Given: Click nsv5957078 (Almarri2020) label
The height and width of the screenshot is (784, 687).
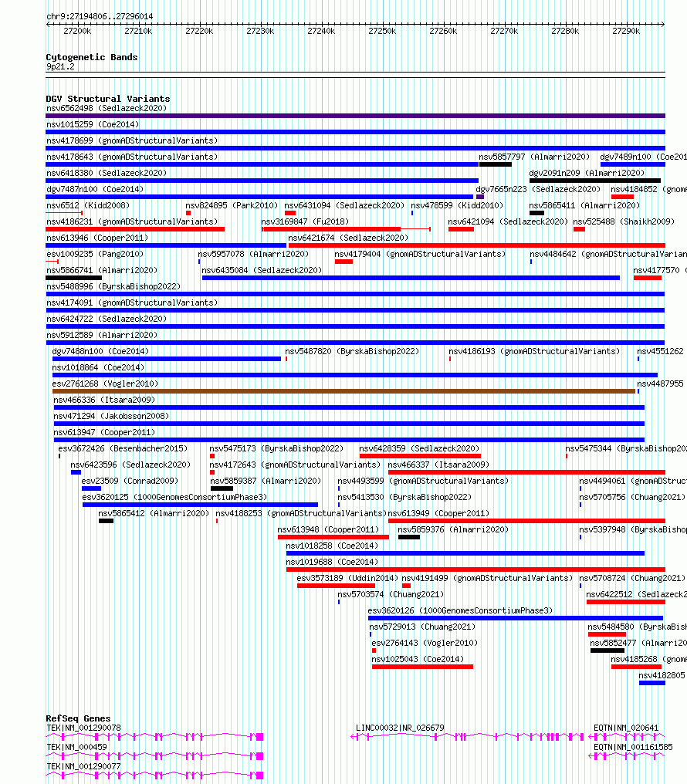Looking at the screenshot, I should pyautogui.click(x=253, y=254).
